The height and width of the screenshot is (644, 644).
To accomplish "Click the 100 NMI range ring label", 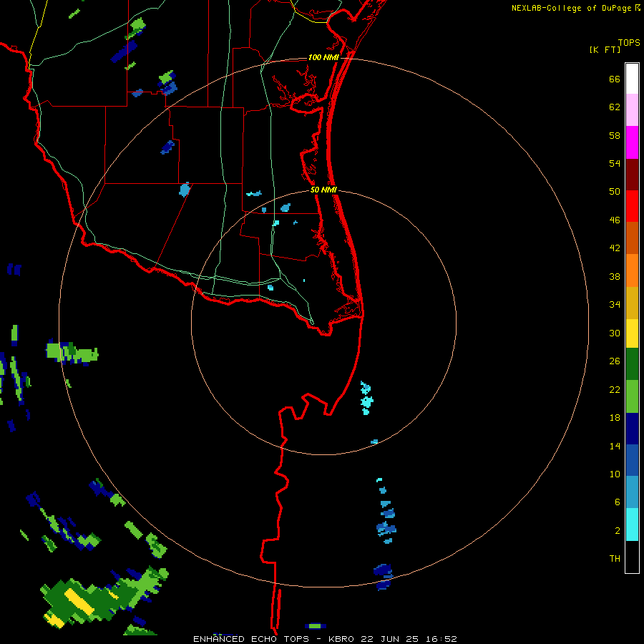I will (323, 57).
